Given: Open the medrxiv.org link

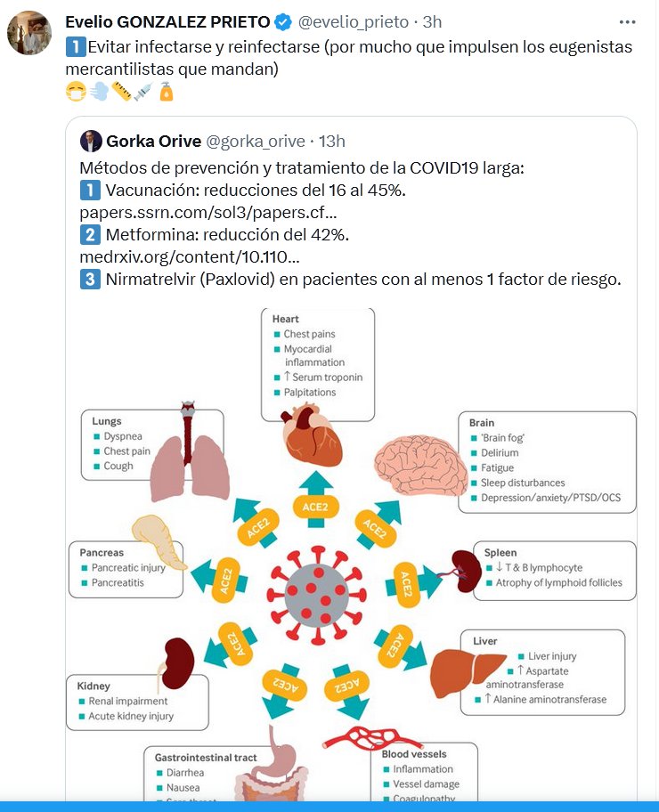Looking at the screenshot, I should (x=189, y=257).
